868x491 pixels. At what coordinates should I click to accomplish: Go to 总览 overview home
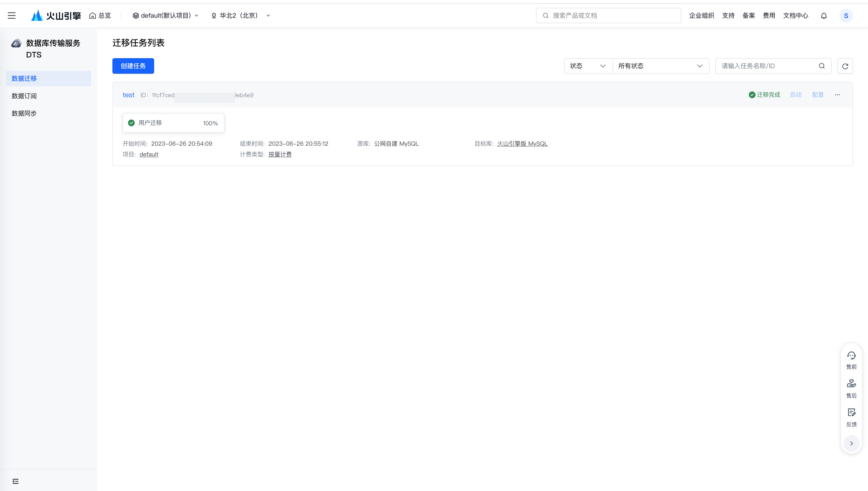point(100,16)
